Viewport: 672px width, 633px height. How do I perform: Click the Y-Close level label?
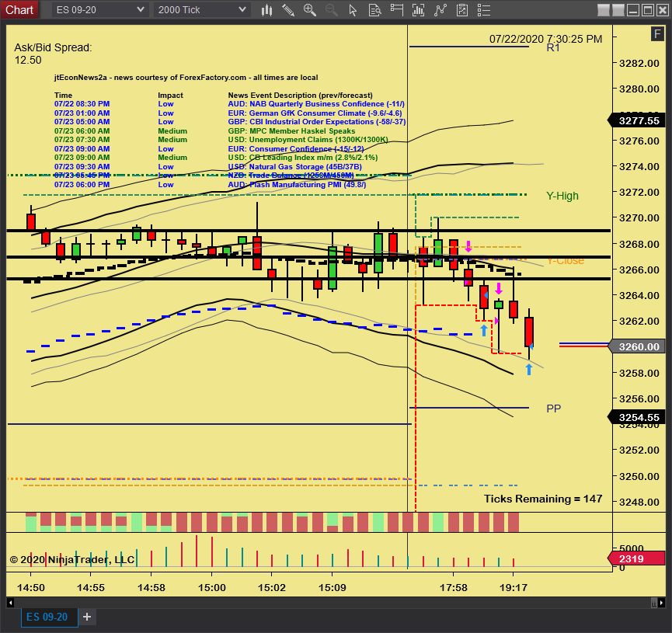click(566, 260)
